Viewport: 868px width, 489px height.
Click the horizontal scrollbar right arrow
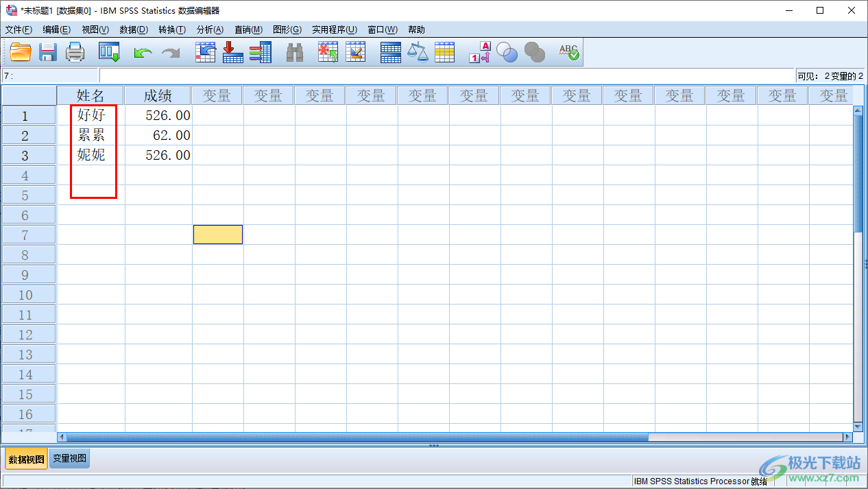pyautogui.click(x=847, y=437)
